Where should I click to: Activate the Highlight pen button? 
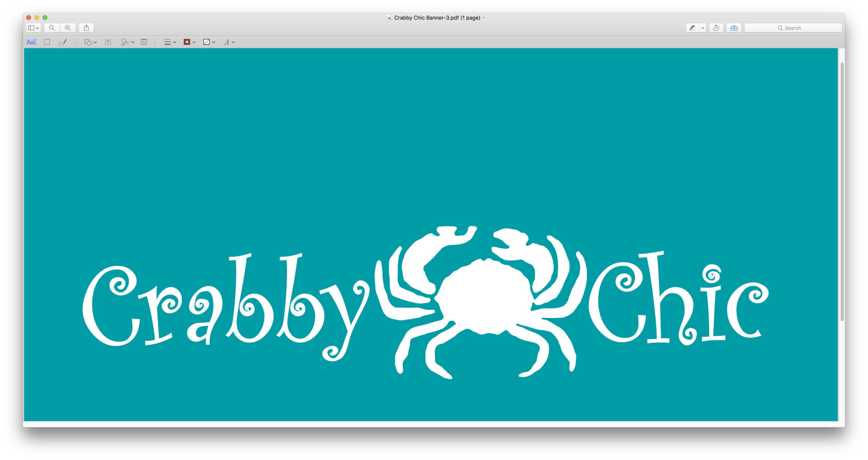coord(692,28)
